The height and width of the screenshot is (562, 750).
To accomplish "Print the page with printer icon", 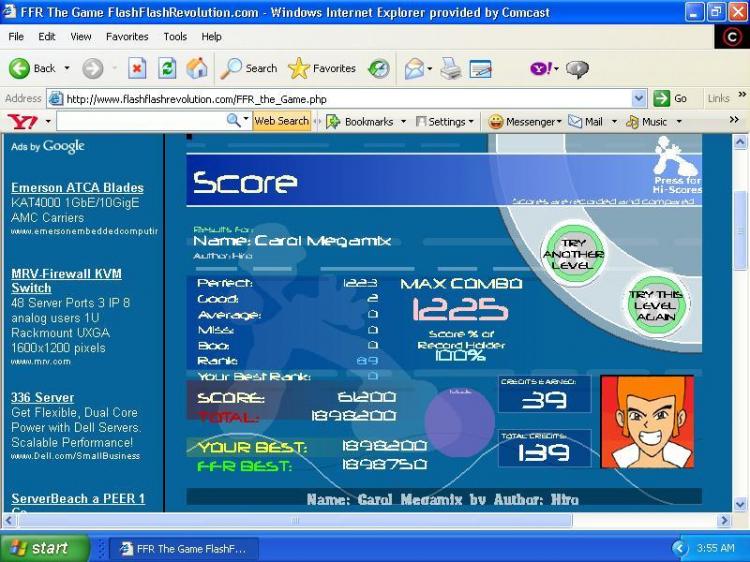I will pos(451,69).
